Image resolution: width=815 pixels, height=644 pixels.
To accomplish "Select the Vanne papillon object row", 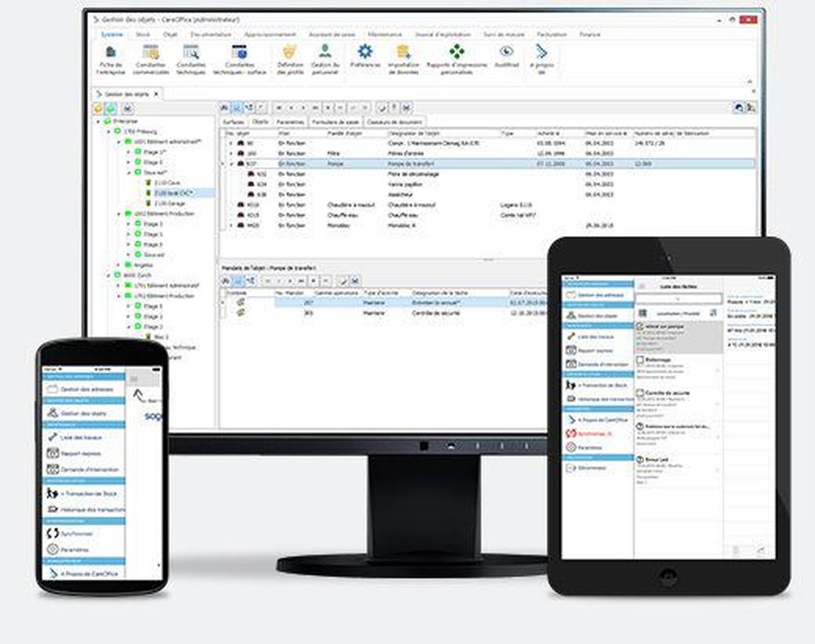I will [487, 184].
